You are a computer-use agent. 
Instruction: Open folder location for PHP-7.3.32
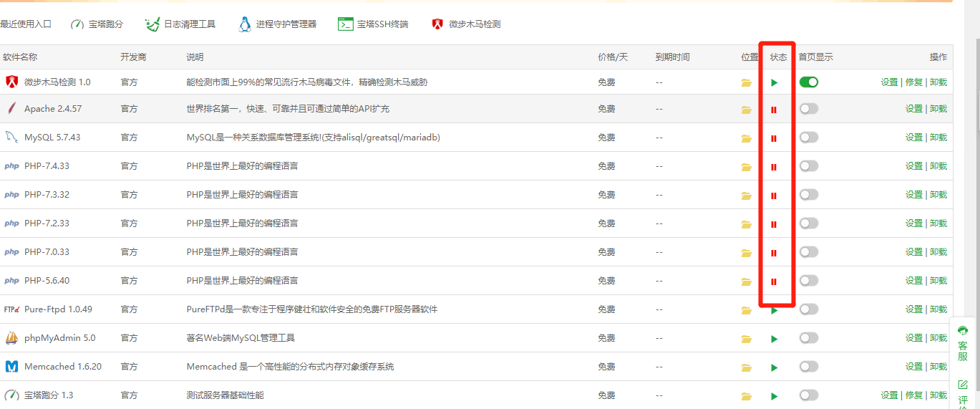coord(747,196)
